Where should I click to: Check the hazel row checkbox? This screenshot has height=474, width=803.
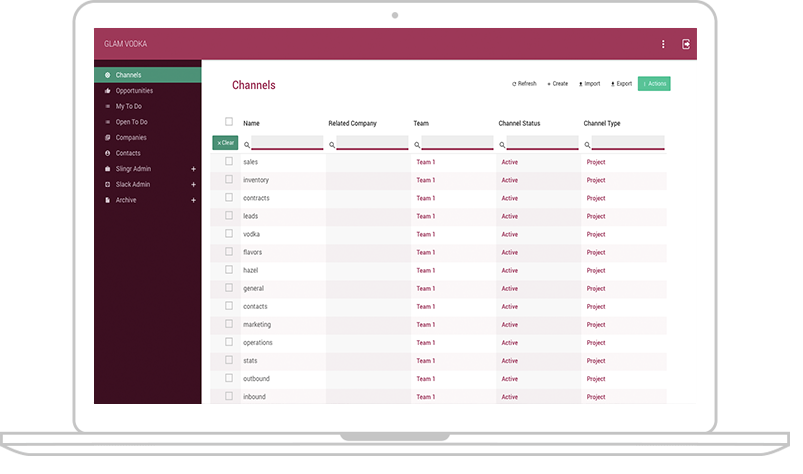(x=229, y=270)
